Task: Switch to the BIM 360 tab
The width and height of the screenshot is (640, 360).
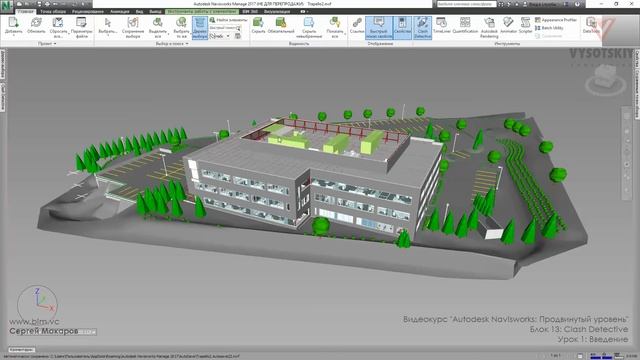Action: click(250, 11)
